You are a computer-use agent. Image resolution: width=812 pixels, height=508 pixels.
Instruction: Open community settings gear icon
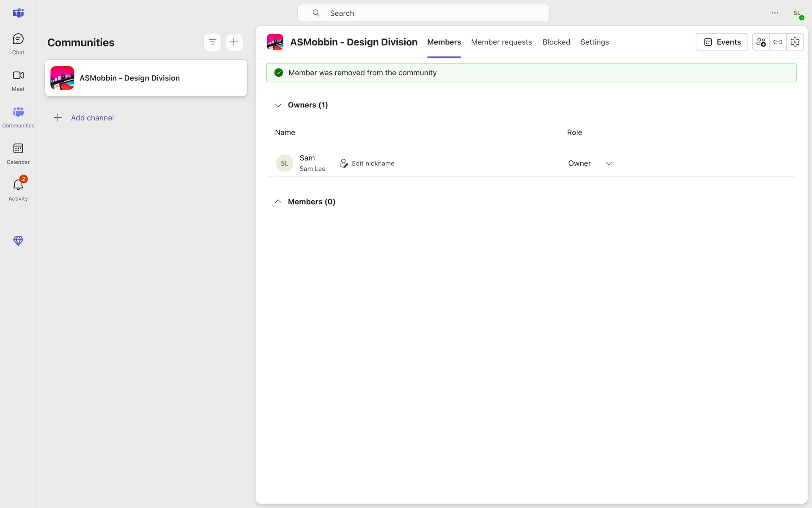coord(795,42)
